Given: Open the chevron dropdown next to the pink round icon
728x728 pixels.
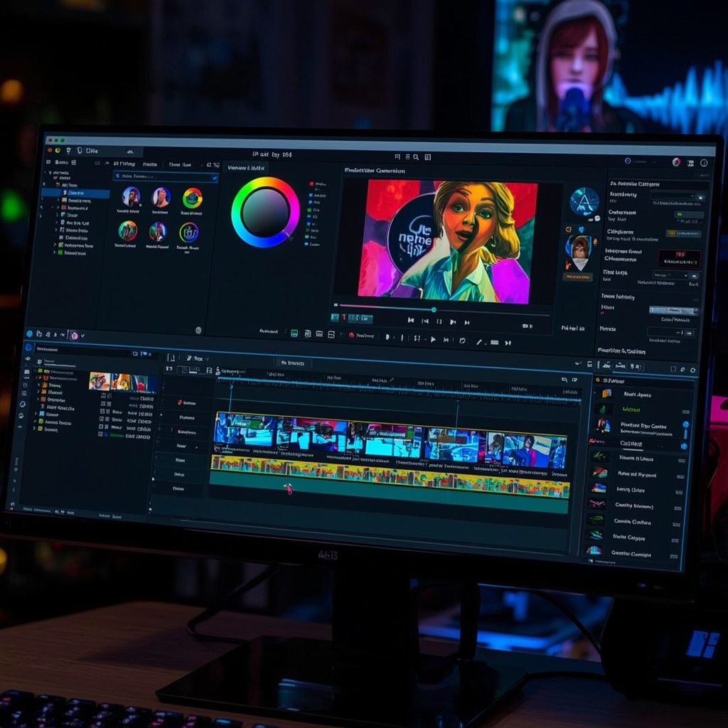Looking at the screenshot, I should 82,336.
